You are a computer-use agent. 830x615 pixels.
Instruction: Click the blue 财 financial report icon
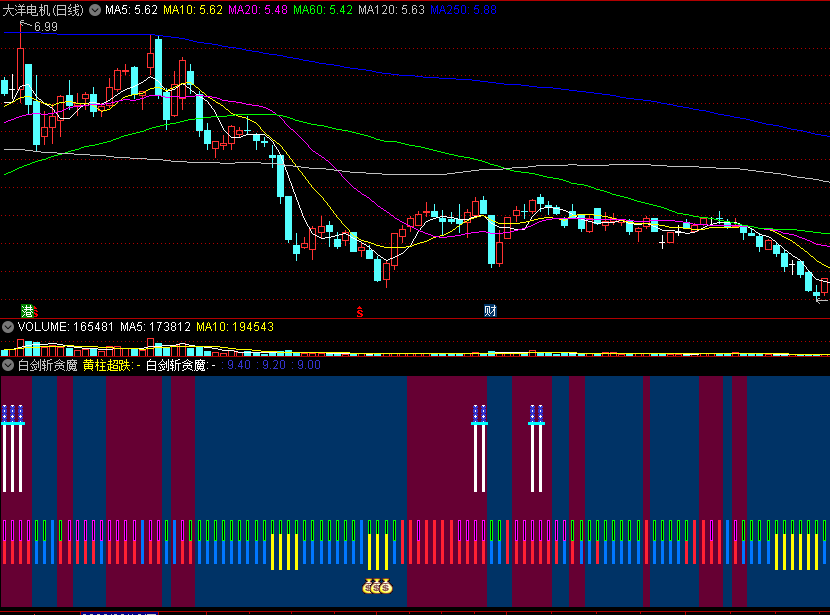pos(490,310)
